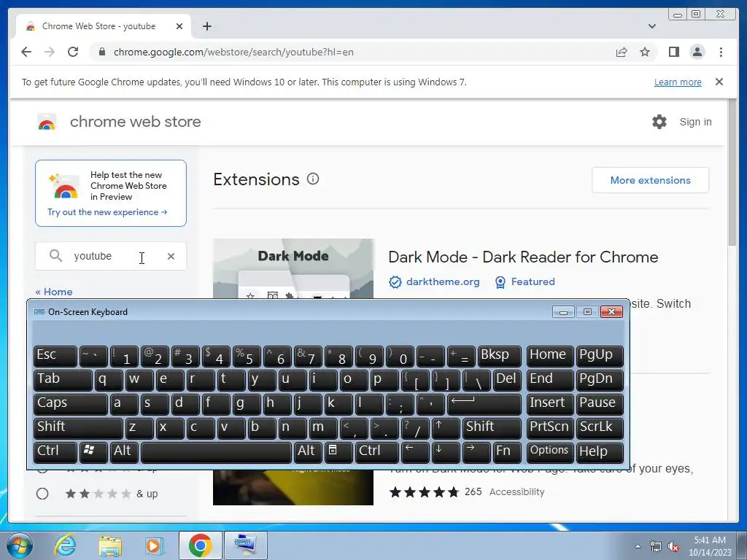Tap the left arrow key on keyboard
This screenshot has width=747, height=560.
tap(415, 452)
